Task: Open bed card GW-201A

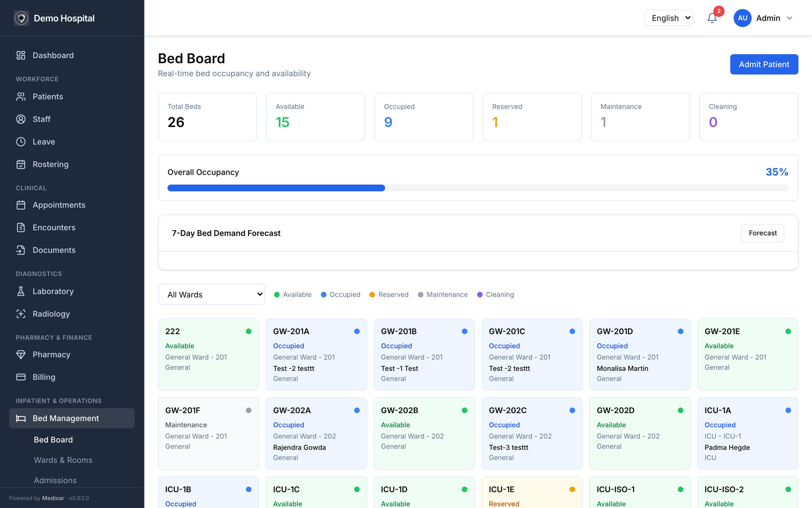Action: (x=316, y=354)
